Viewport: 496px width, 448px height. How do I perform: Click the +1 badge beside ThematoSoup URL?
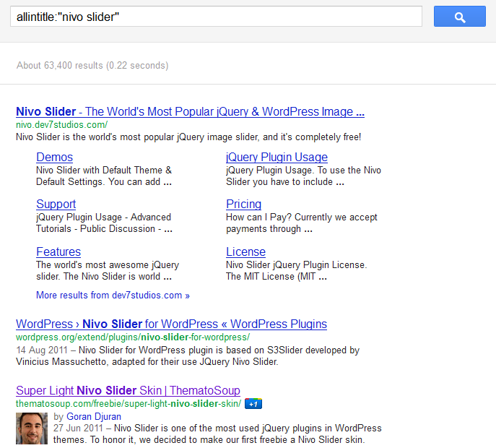253,404
